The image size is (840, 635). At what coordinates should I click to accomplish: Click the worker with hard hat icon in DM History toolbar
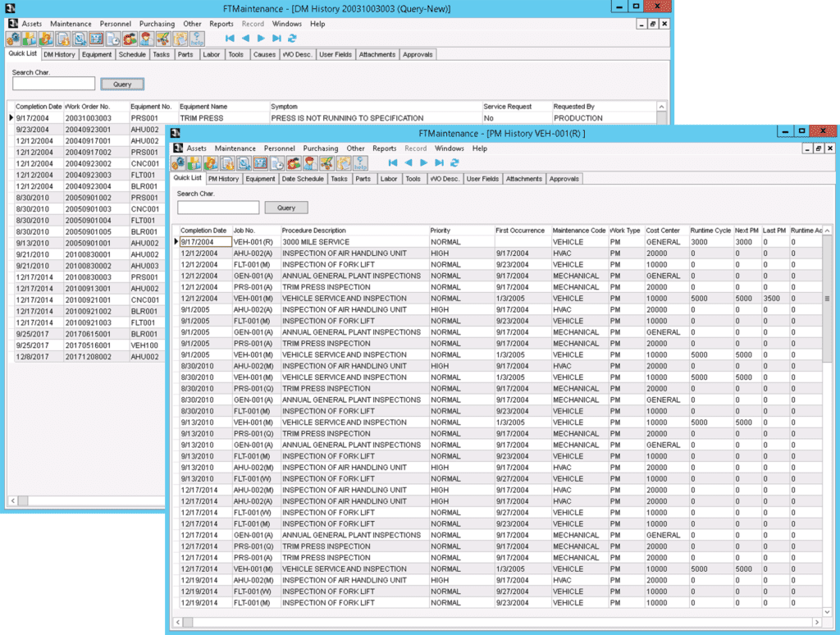tap(147, 39)
